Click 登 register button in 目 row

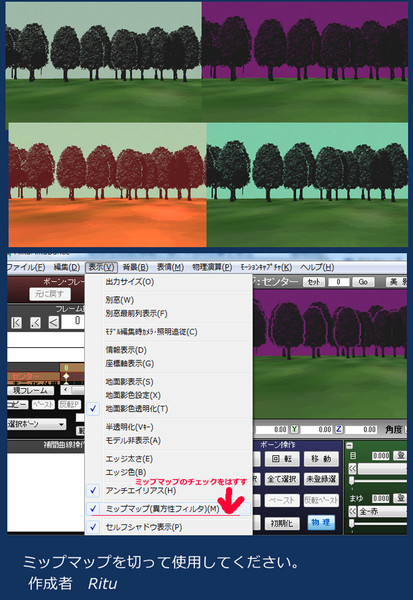pos(401,455)
